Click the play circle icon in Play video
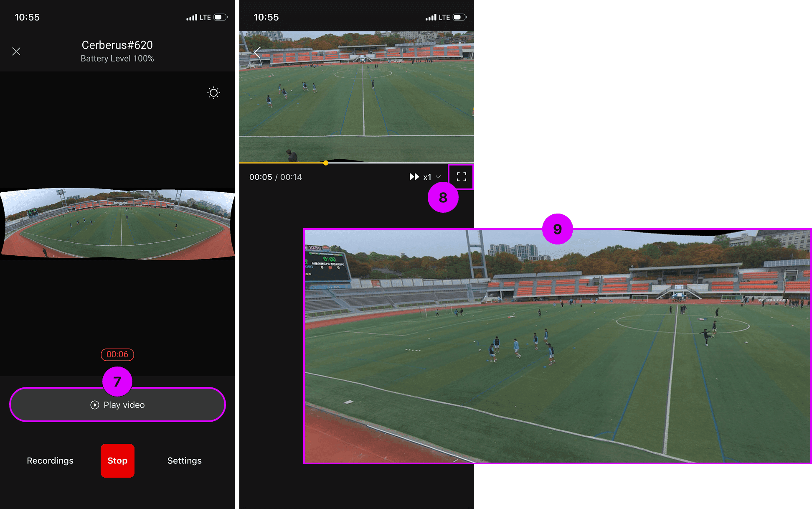Viewport: 812px width, 509px height. tap(95, 405)
